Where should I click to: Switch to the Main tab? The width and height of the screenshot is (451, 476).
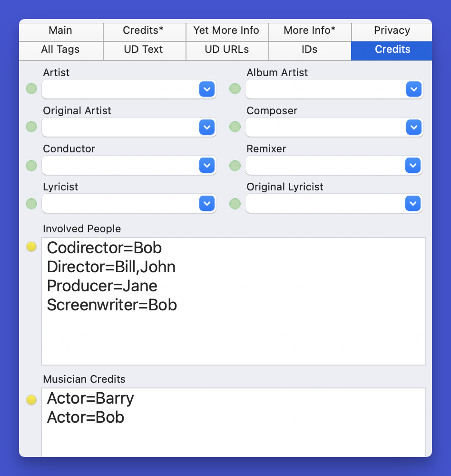point(60,30)
